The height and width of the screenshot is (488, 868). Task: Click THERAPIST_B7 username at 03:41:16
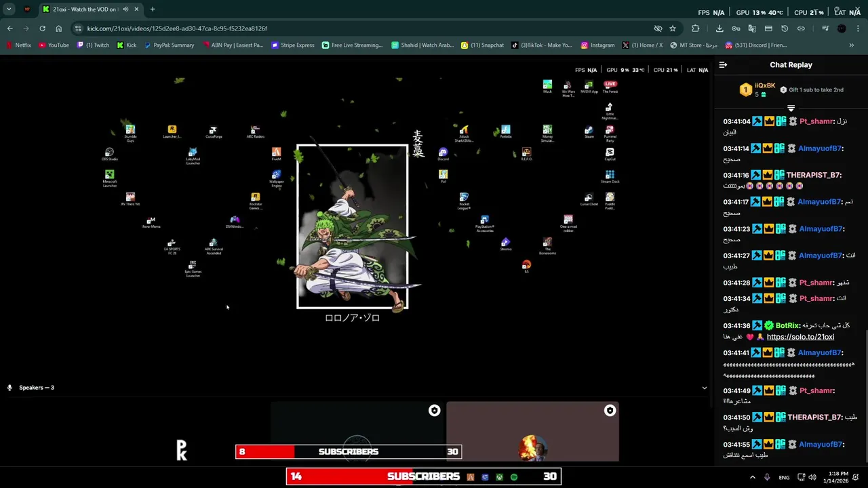pos(814,175)
